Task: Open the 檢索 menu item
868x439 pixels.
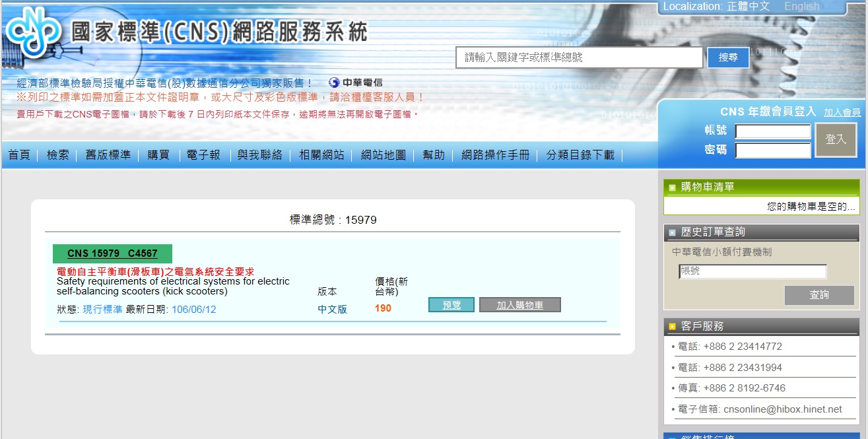Action: point(58,156)
